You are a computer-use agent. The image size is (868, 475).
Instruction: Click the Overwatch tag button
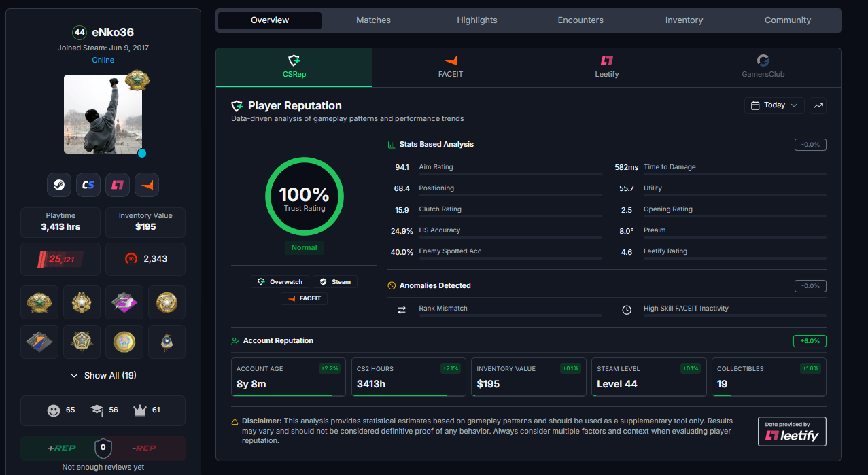click(280, 281)
